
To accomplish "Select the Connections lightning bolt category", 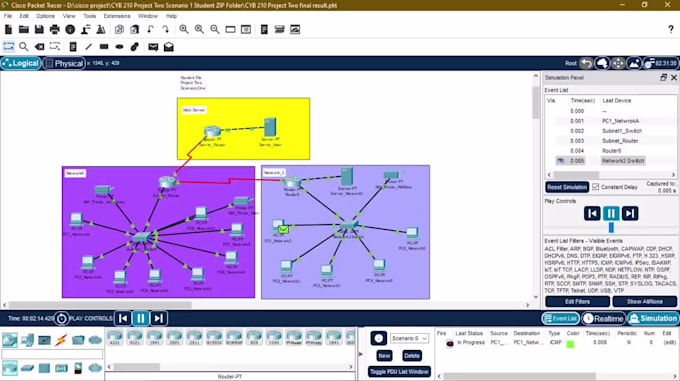I will pyautogui.click(x=61, y=340).
